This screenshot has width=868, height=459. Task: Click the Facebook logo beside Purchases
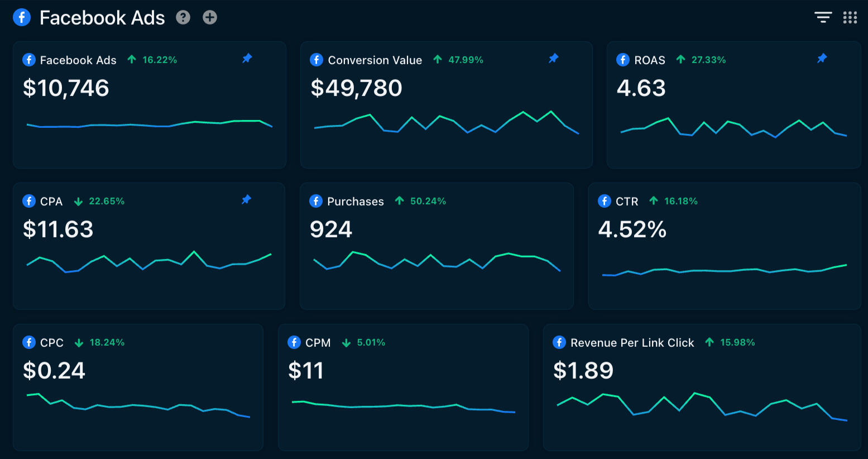point(316,201)
